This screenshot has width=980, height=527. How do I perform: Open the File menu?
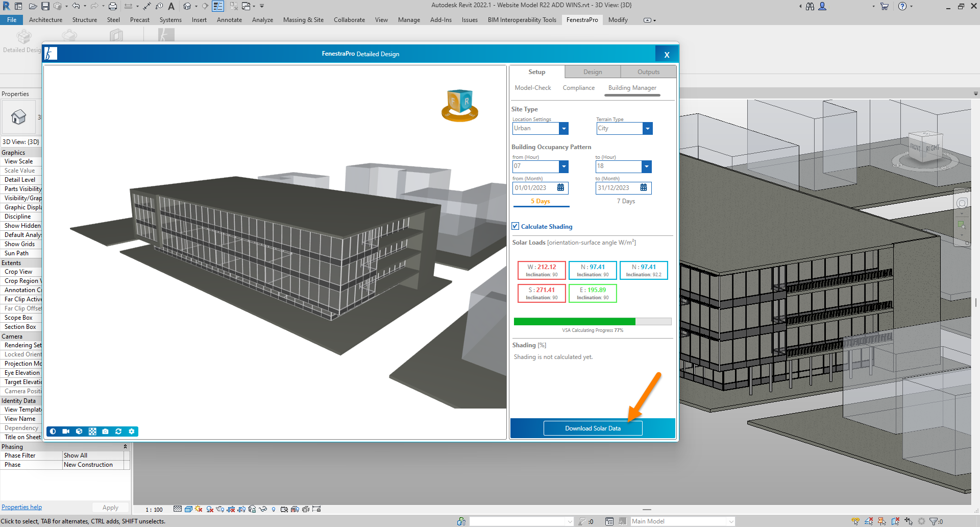click(12, 20)
